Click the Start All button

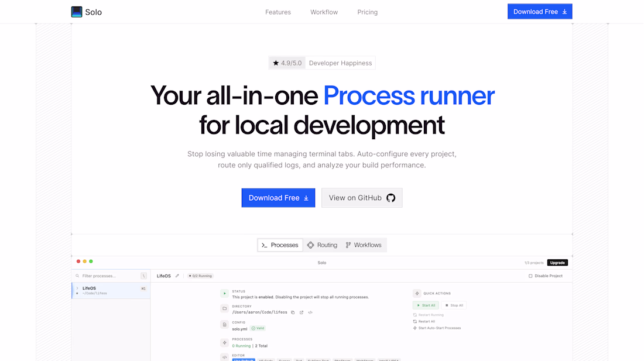click(x=426, y=305)
